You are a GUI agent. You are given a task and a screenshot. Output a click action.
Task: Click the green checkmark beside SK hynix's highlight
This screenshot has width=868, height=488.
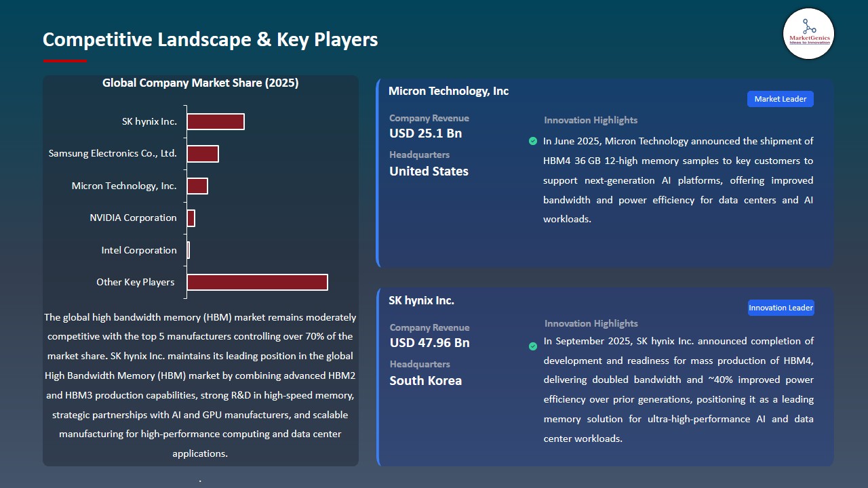click(533, 346)
